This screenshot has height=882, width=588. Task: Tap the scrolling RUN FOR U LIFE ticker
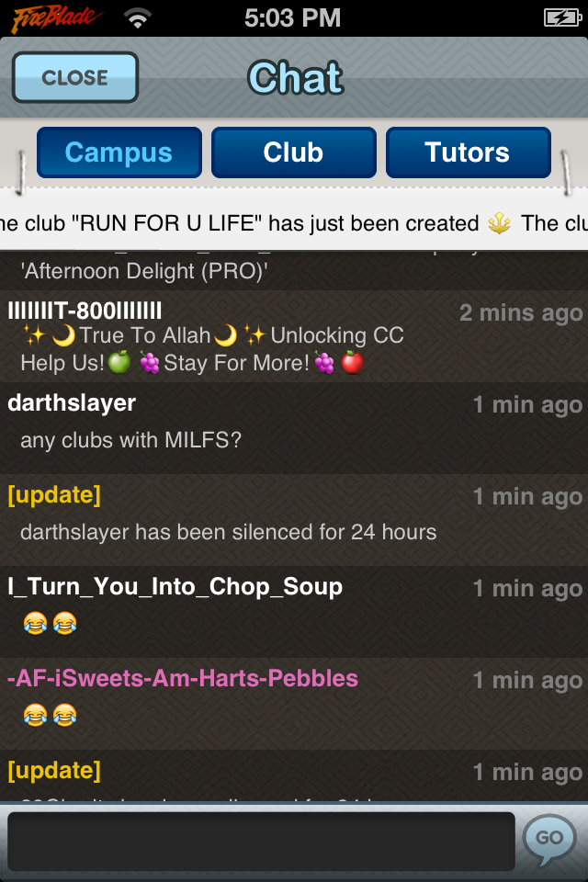[x=294, y=223]
